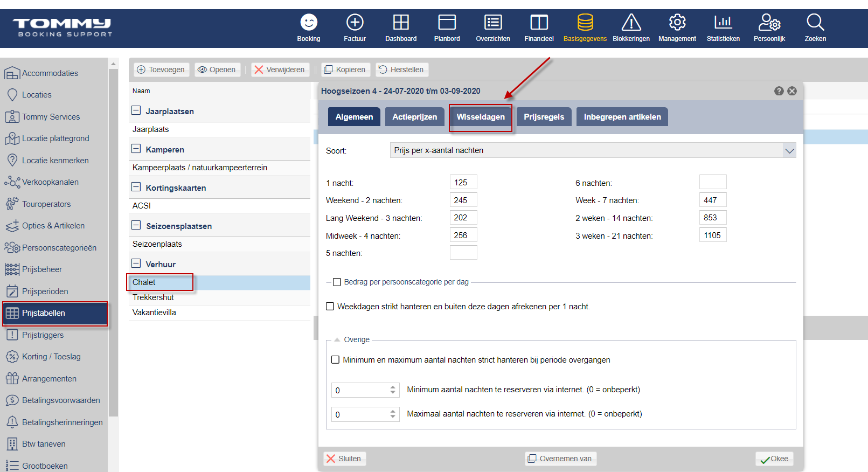Click the Sluiten button
Viewport: 868px width, 472px height.
click(x=344, y=459)
